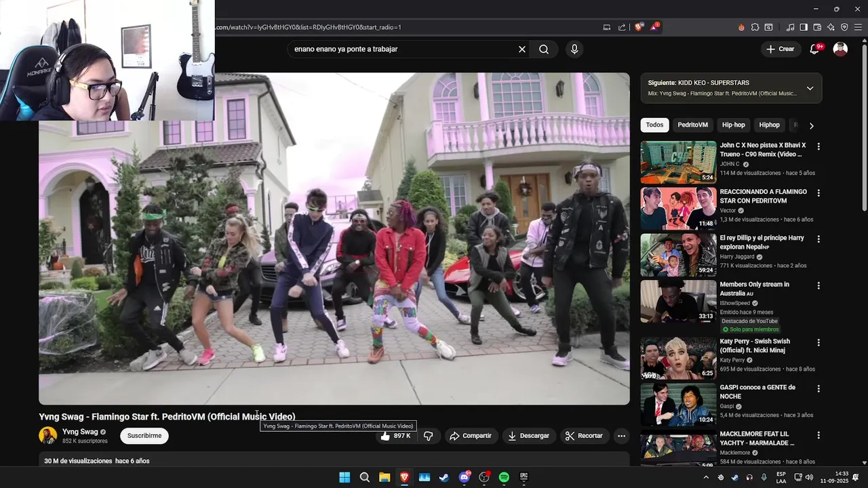Open GASPI conoce a GENTE DE NOCHE title
Image resolution: width=868 pixels, height=488 pixels.
pyautogui.click(x=757, y=392)
